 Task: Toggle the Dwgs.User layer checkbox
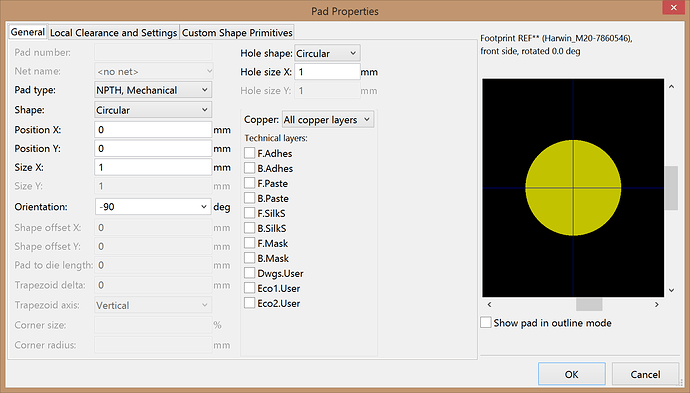point(250,273)
